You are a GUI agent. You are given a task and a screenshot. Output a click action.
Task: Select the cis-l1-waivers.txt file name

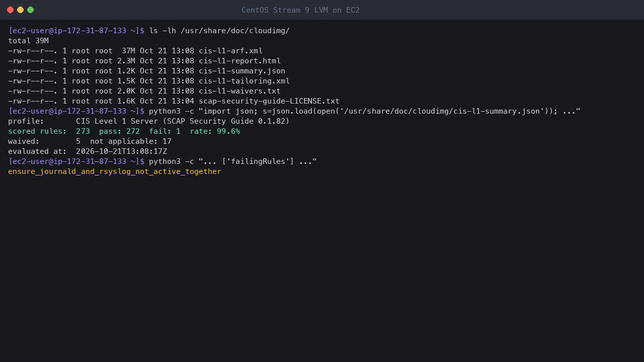[x=239, y=91]
